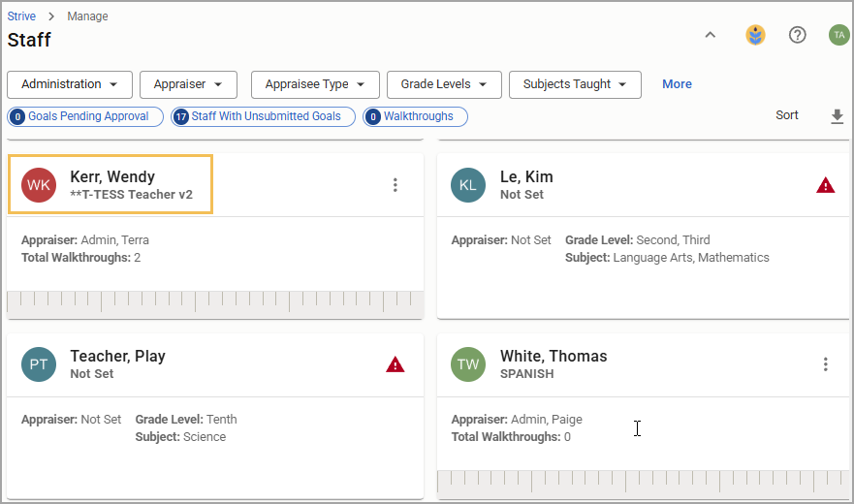
Task: Toggle the Staff With Unsubmitted Goals chip
Action: (263, 116)
